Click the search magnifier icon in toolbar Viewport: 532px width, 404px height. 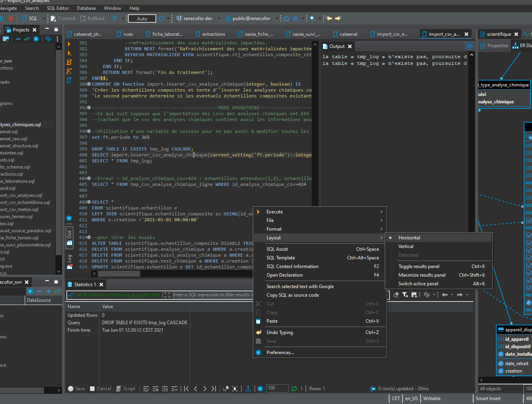pos(313,18)
